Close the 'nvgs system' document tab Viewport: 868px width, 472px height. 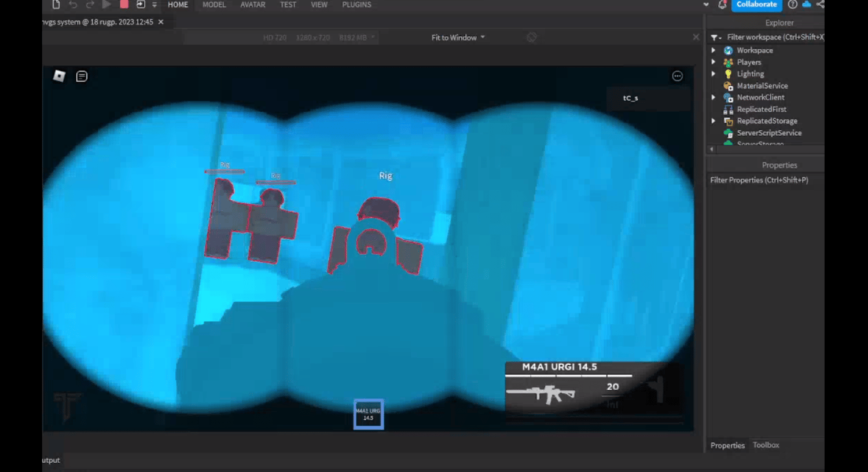161,22
